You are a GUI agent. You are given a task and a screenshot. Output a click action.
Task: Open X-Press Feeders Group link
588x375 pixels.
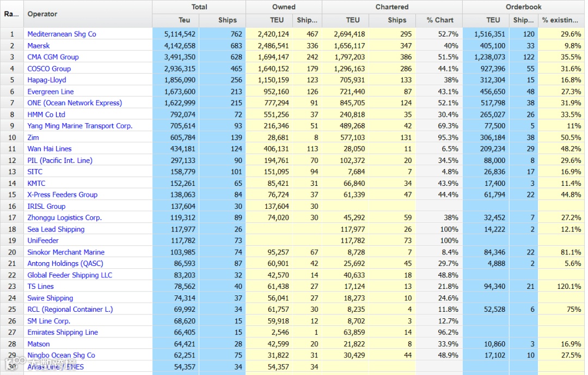click(62, 195)
